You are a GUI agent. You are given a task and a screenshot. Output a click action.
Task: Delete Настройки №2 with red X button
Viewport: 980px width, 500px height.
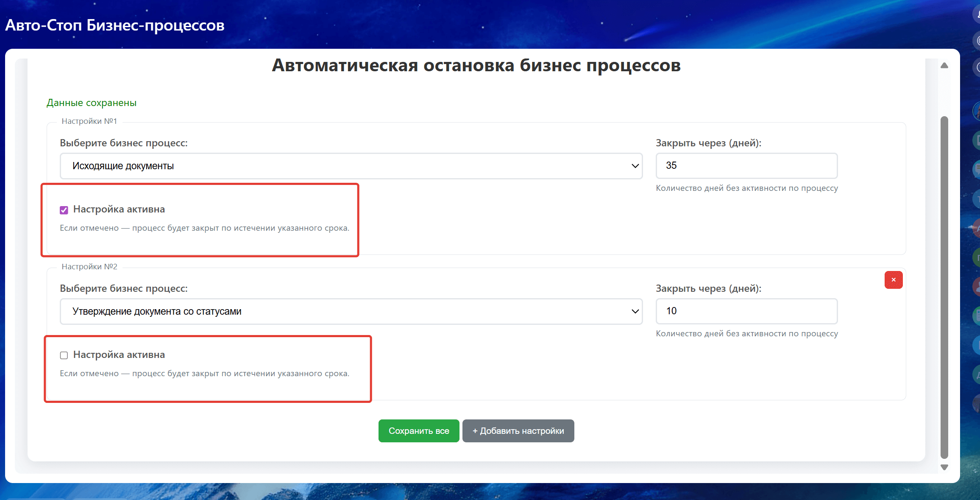point(893,280)
